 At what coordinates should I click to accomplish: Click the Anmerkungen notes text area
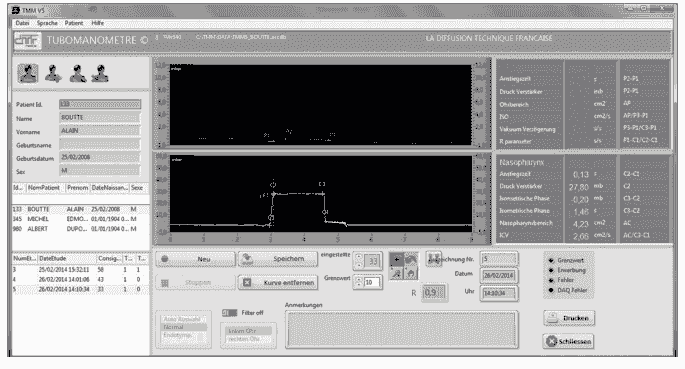pos(402,330)
